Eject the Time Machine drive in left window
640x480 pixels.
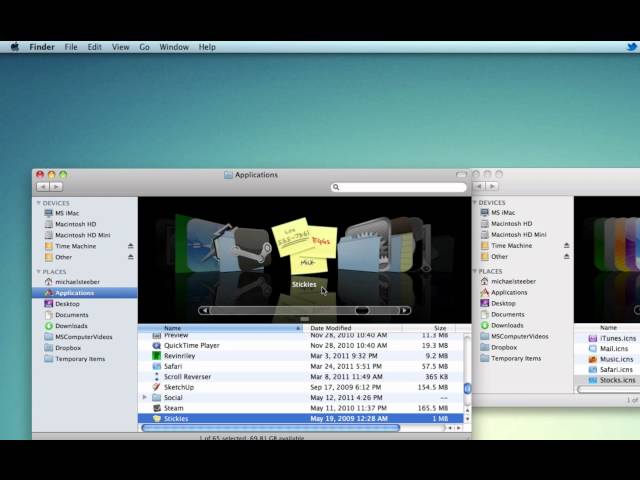pos(130,246)
